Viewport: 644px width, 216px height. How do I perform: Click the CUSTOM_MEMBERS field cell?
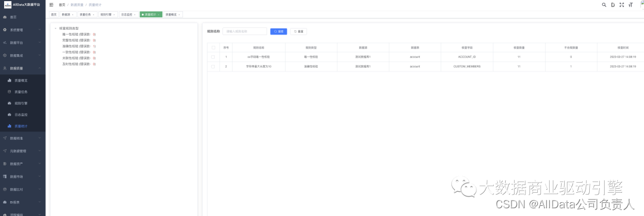click(x=467, y=67)
